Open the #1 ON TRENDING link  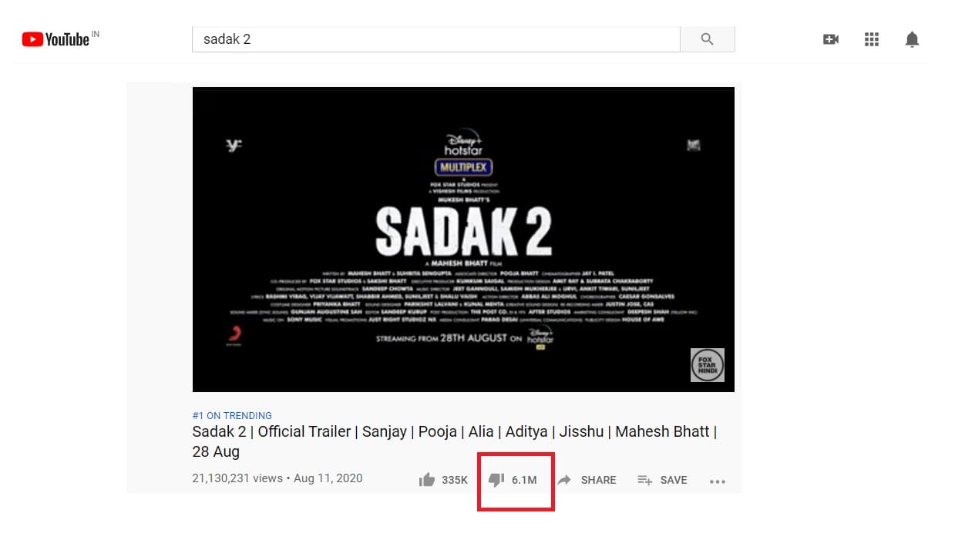click(x=232, y=415)
